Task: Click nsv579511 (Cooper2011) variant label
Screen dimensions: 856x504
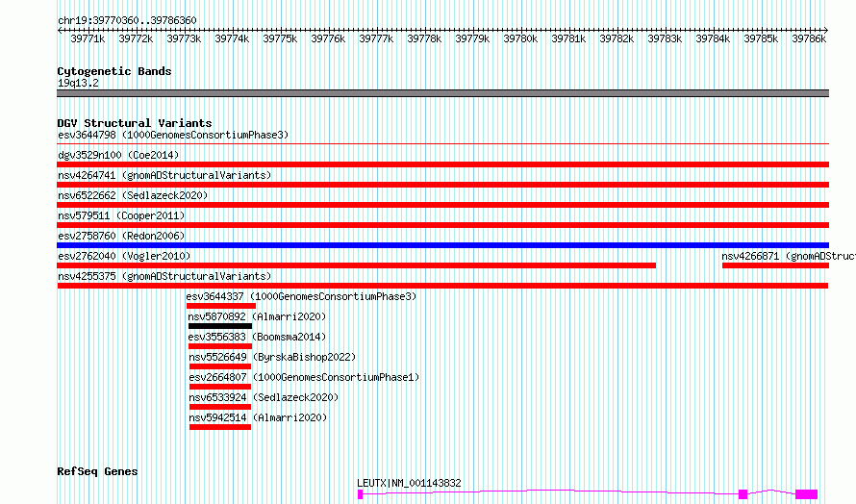Action: coord(121,215)
